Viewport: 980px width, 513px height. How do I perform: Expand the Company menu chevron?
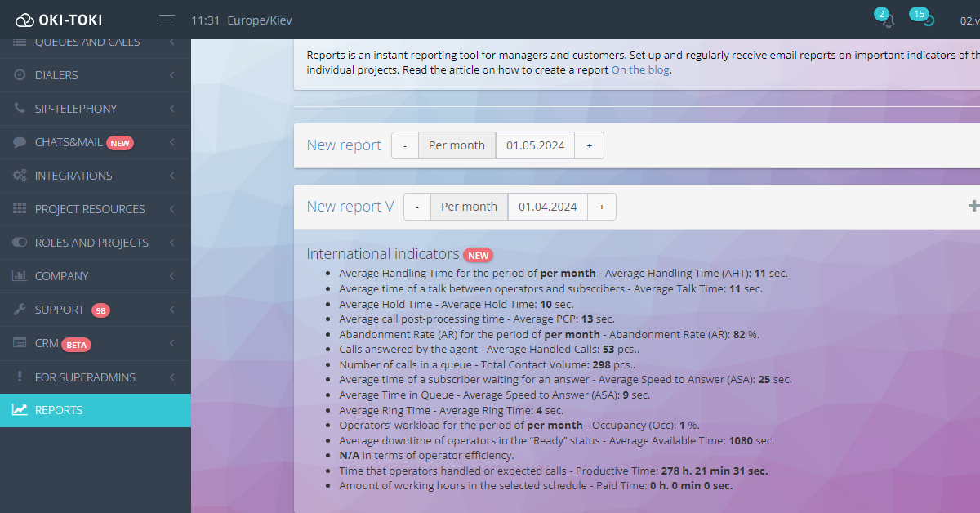[x=171, y=276]
